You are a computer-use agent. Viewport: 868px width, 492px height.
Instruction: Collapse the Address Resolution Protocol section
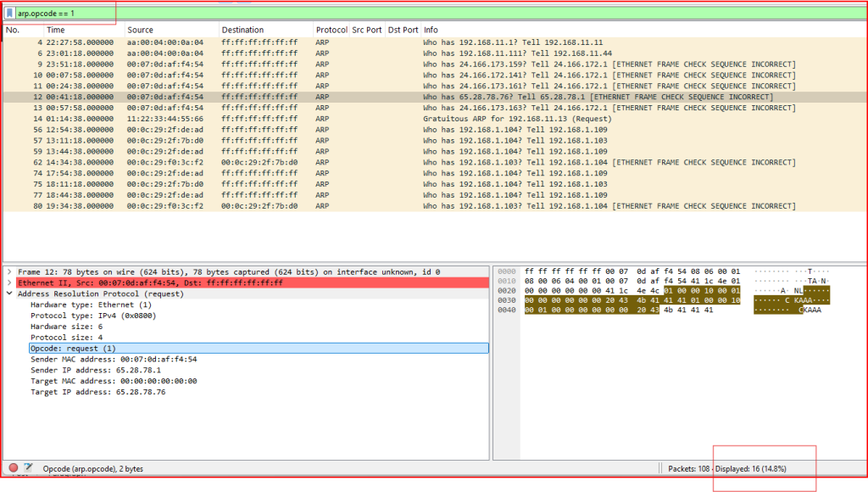9,294
